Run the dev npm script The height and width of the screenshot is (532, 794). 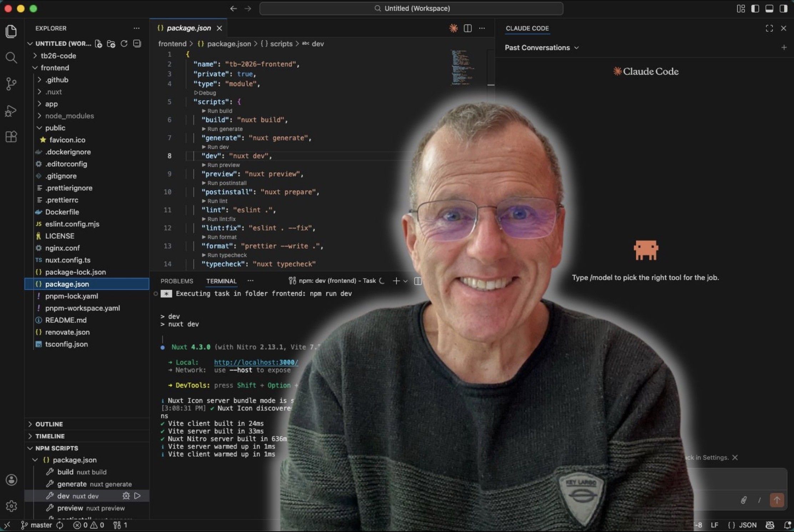(137, 496)
